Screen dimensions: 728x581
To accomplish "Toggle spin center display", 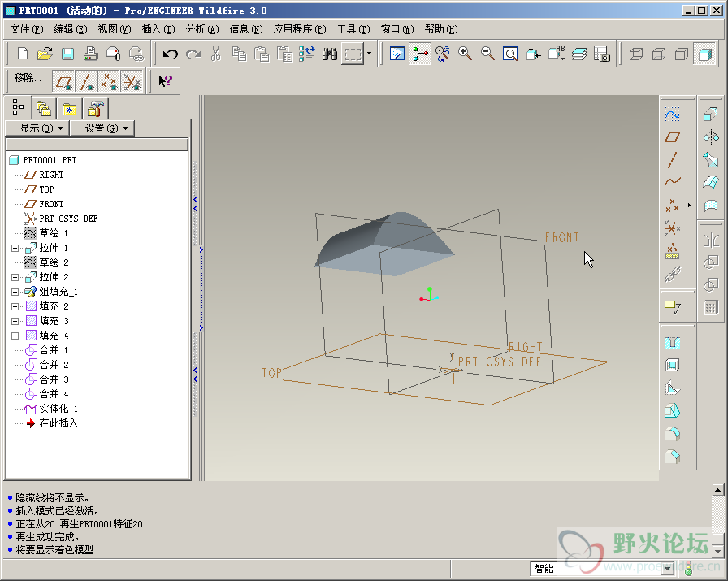I will tap(420, 54).
